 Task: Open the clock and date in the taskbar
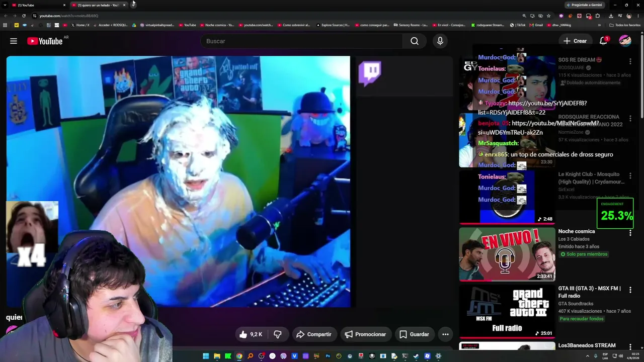[632, 356]
